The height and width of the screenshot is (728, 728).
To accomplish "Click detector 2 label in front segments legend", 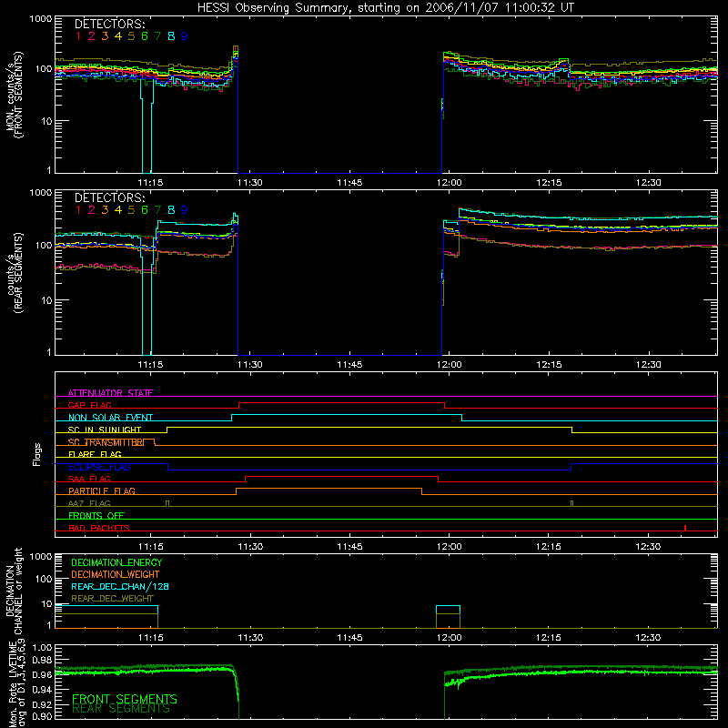I will [92, 36].
